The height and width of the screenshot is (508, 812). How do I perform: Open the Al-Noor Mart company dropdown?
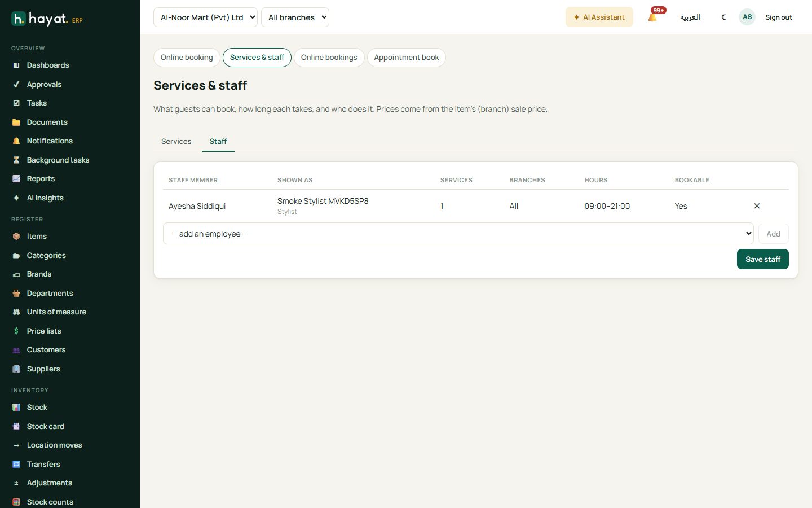(x=205, y=17)
